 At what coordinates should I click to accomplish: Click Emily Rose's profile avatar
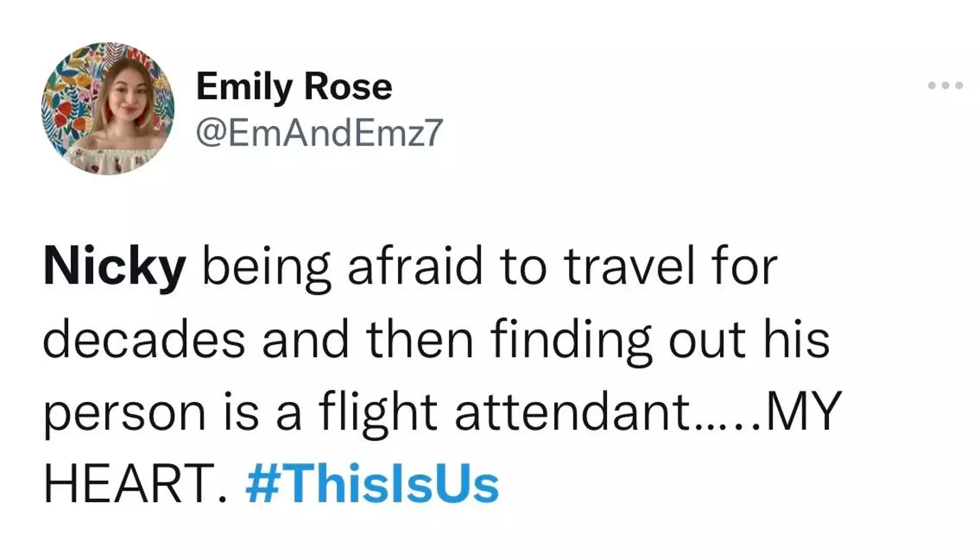click(x=108, y=108)
